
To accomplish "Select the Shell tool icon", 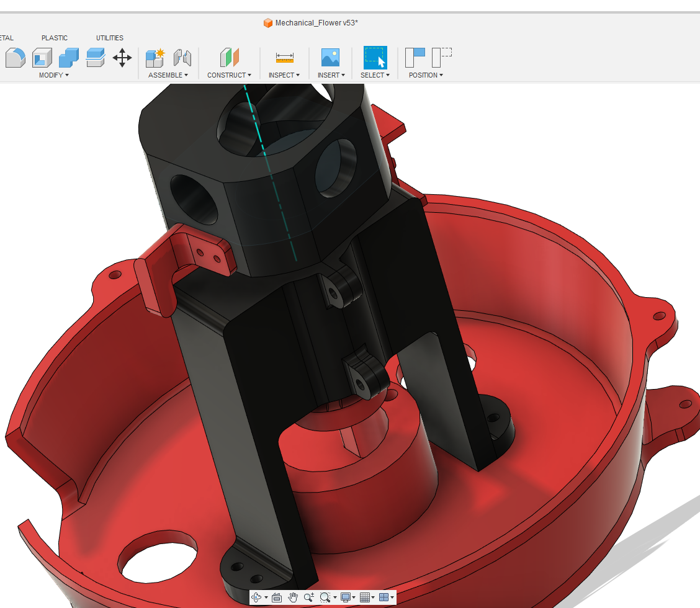I will [42, 58].
